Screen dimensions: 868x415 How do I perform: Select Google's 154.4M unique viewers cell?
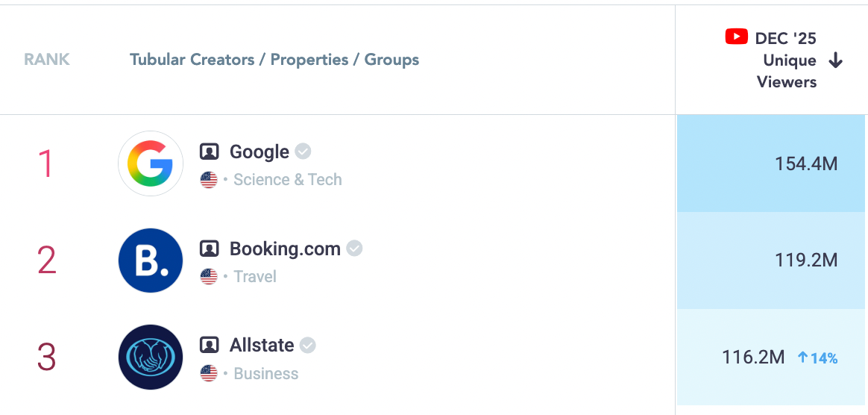(772, 163)
